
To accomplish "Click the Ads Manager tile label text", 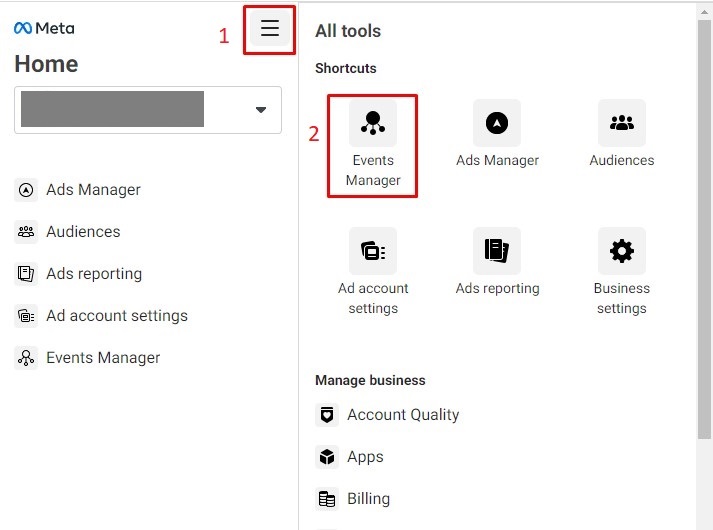I will (x=497, y=160).
